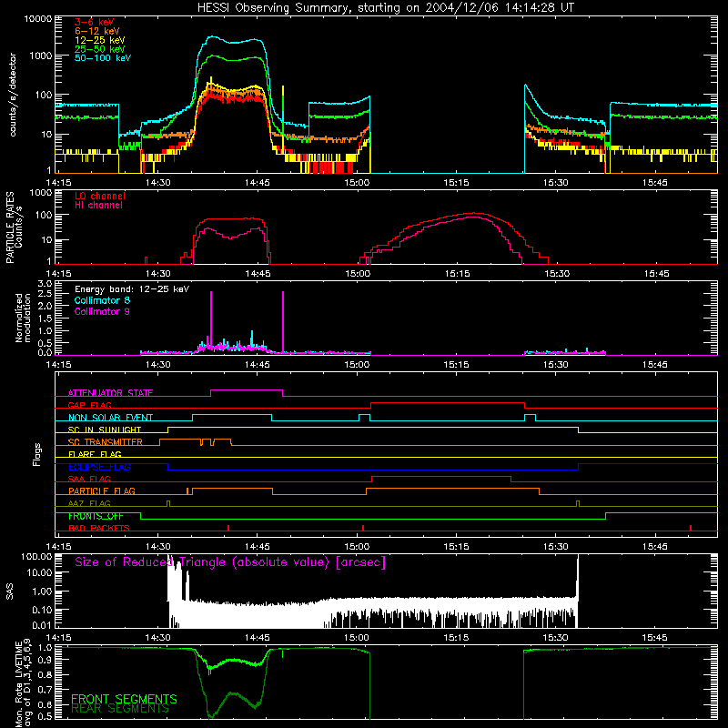This screenshot has width=728, height=728.
Task: Click the HESSI Observing Summary title
Action: pyautogui.click(x=385, y=8)
